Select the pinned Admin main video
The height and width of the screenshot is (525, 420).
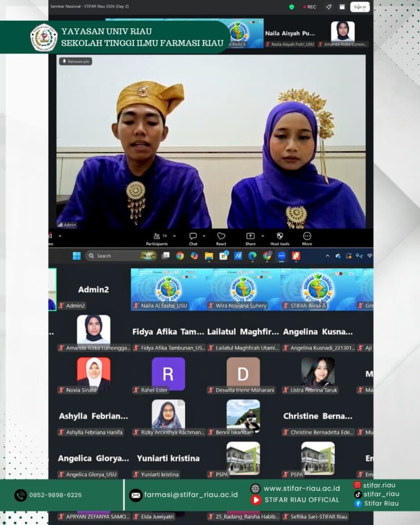point(211,142)
